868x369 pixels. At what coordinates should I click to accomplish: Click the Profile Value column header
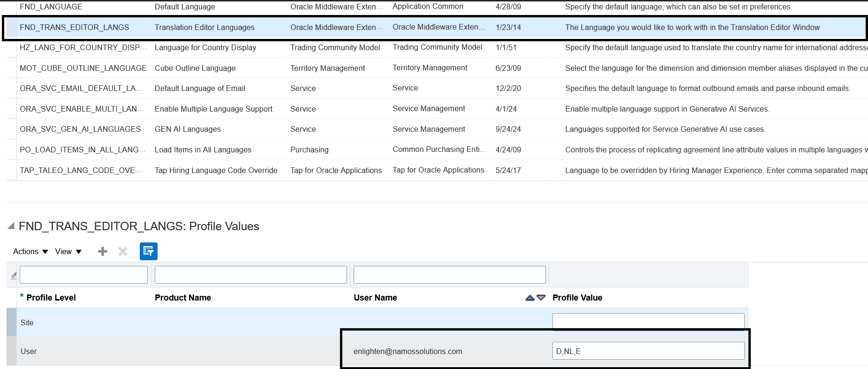[577, 298]
